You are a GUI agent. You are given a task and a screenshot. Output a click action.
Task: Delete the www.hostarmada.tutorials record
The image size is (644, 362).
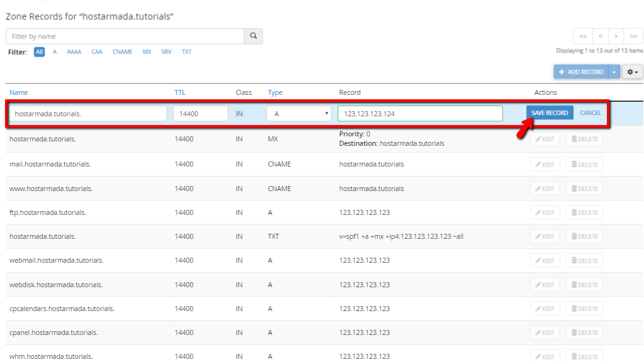coord(584,189)
